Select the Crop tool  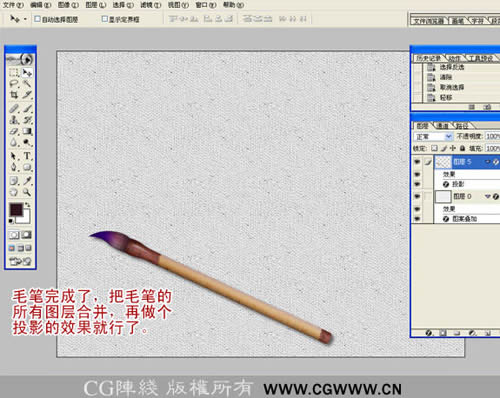pyautogui.click(x=14, y=95)
